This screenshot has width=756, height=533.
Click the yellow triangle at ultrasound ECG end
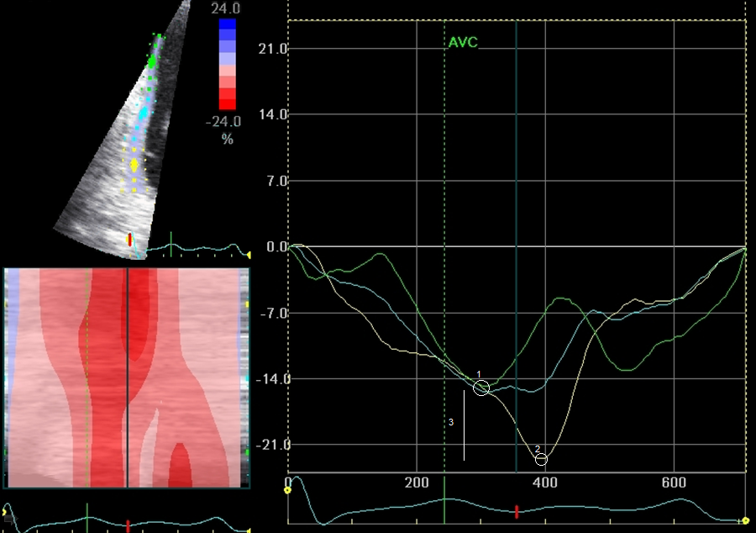pos(249,254)
